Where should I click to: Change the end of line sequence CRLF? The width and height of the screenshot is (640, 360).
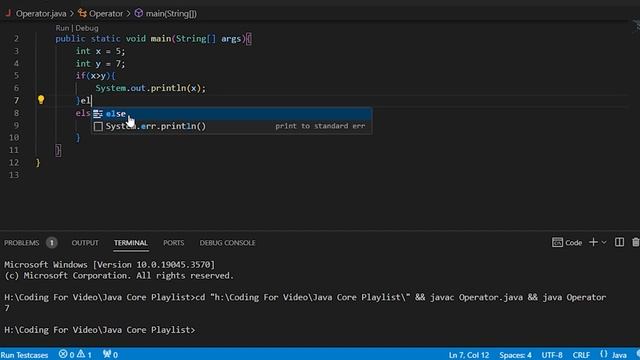(x=581, y=355)
